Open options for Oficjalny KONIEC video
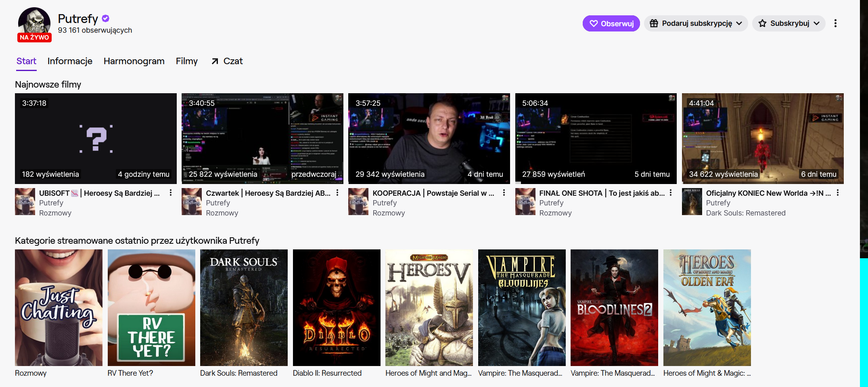This screenshot has width=868, height=387. point(838,193)
